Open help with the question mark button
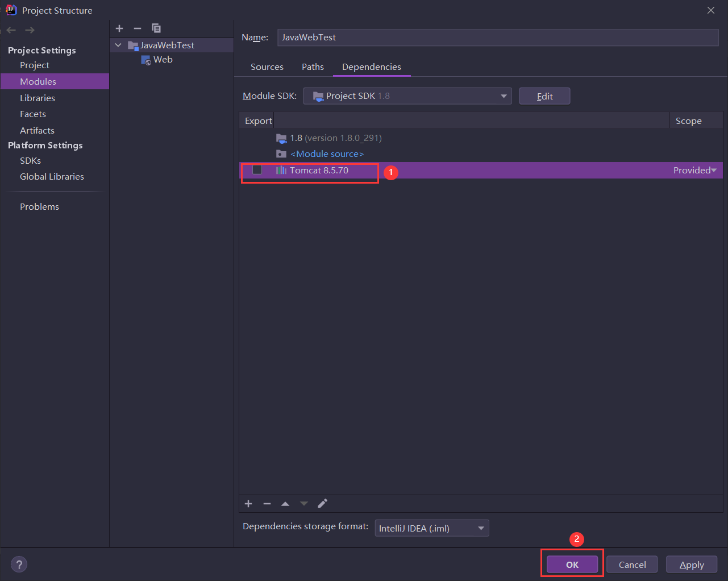 click(19, 564)
